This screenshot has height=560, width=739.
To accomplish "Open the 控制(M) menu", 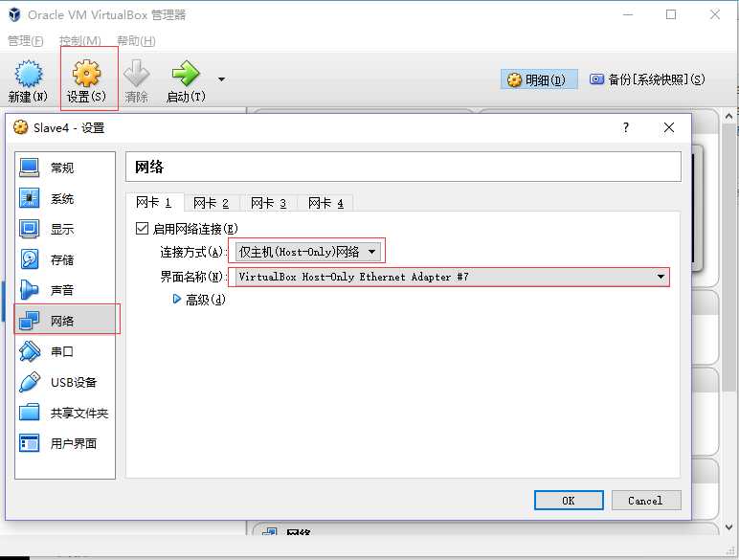I will coord(79,41).
